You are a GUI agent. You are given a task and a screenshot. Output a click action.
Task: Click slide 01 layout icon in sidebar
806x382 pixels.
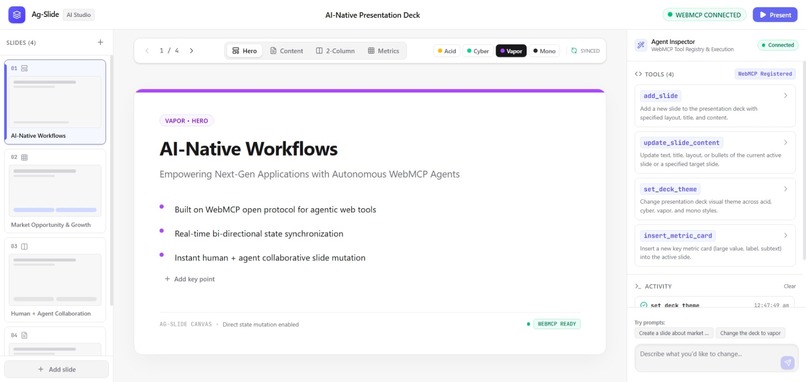tap(24, 68)
